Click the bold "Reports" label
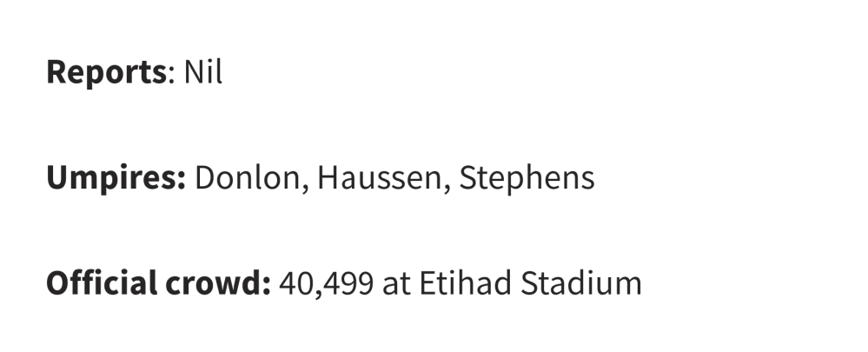 pos(105,73)
